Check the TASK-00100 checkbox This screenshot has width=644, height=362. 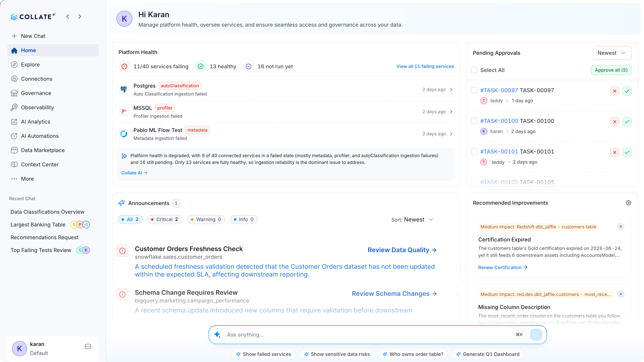474,121
